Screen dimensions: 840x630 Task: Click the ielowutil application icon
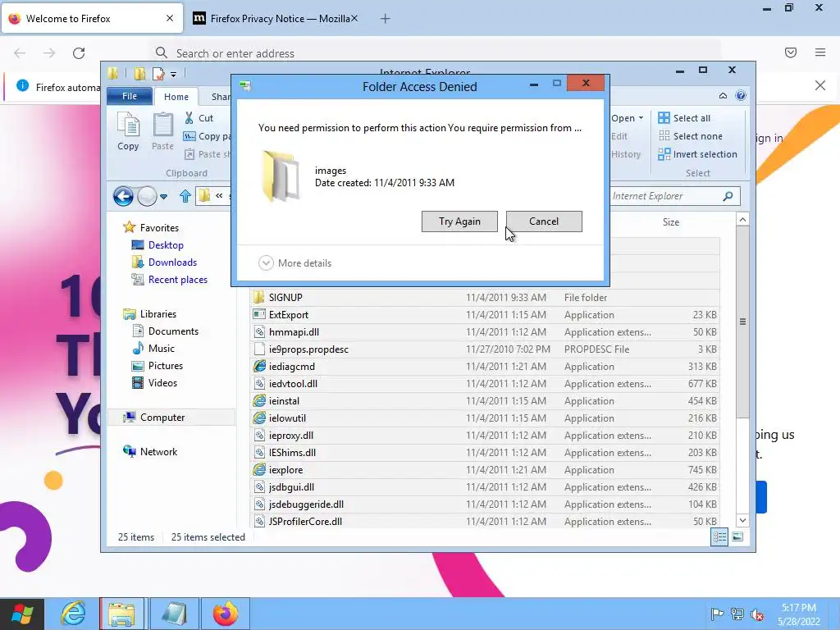coord(259,418)
